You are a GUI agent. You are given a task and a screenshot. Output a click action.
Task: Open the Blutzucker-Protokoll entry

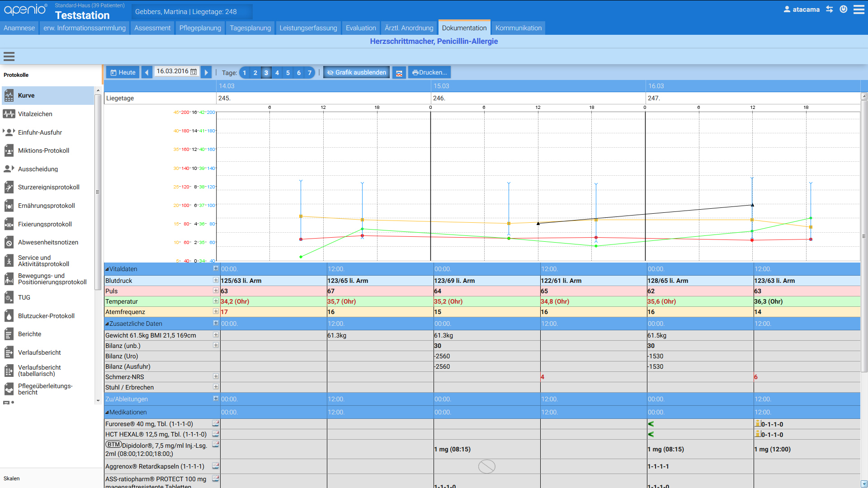46,316
